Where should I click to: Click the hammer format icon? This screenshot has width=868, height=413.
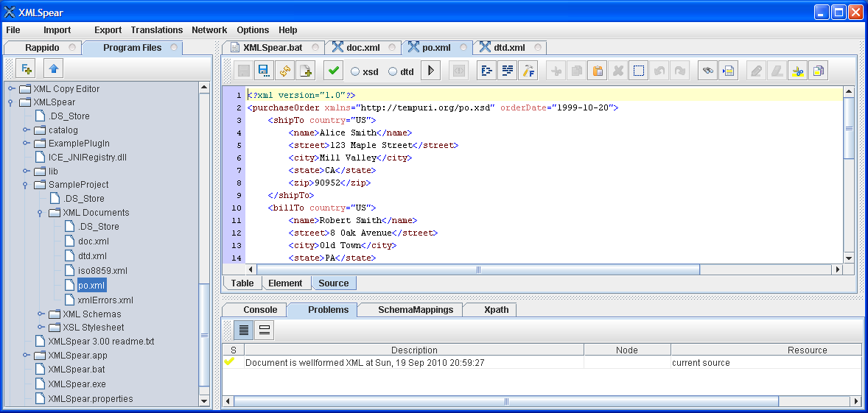tap(528, 71)
